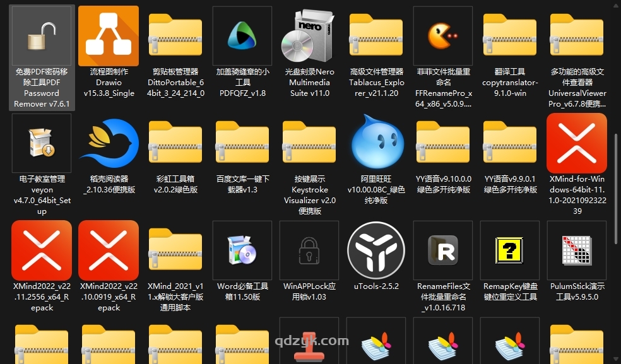Open the Drawio flowchart maker icon
The height and width of the screenshot is (364, 621).
click(109, 36)
